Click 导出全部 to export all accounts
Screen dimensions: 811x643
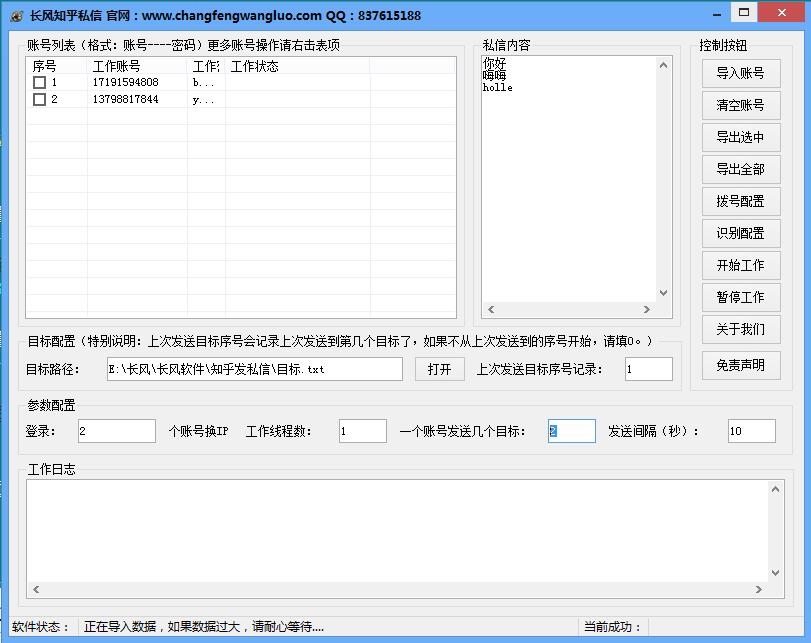coord(740,169)
